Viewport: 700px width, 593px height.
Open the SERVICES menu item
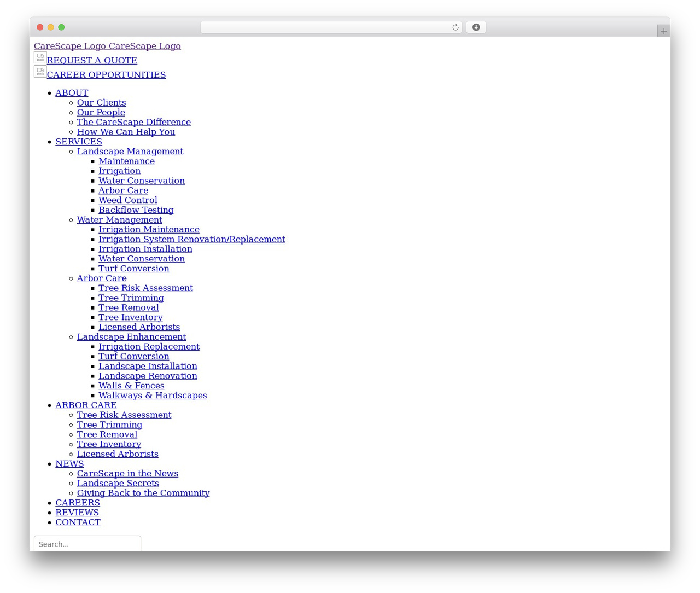(x=79, y=142)
